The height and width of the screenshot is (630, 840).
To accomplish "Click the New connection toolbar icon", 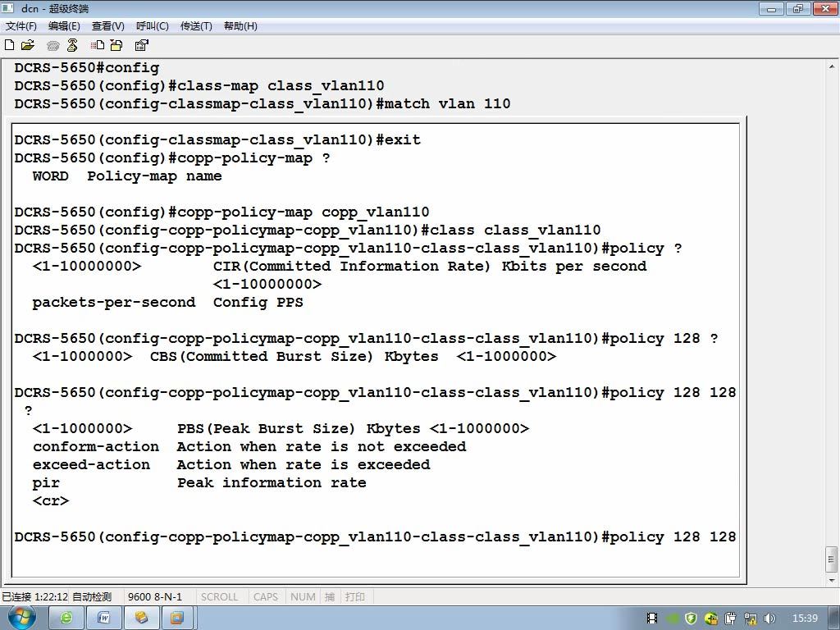I will point(9,45).
